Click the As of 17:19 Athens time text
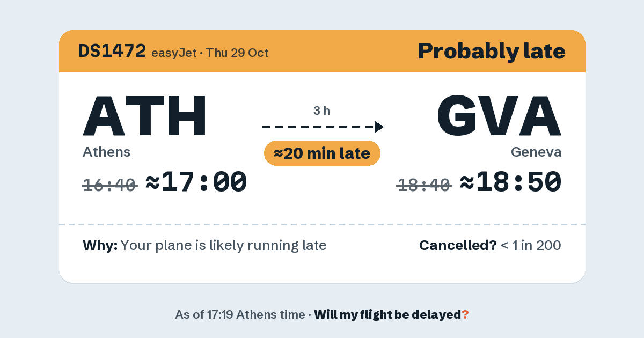 239,315
